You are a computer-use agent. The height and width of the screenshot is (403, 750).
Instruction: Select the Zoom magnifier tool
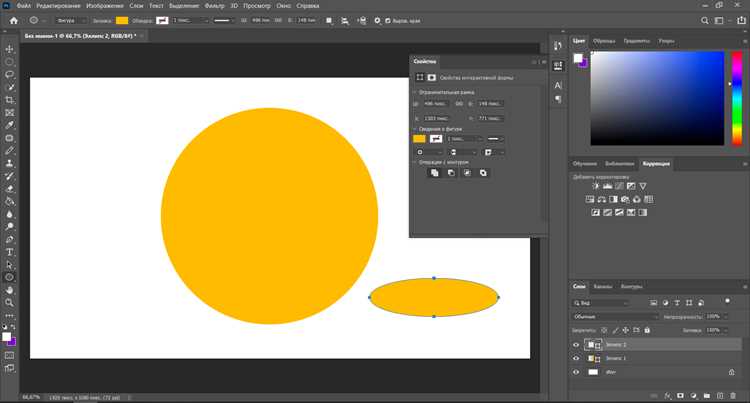[x=10, y=303]
